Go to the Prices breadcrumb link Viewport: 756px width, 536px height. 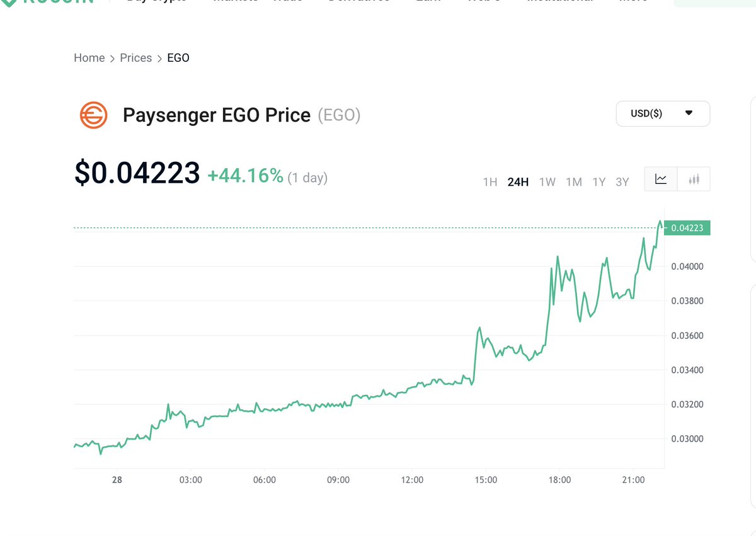click(136, 58)
